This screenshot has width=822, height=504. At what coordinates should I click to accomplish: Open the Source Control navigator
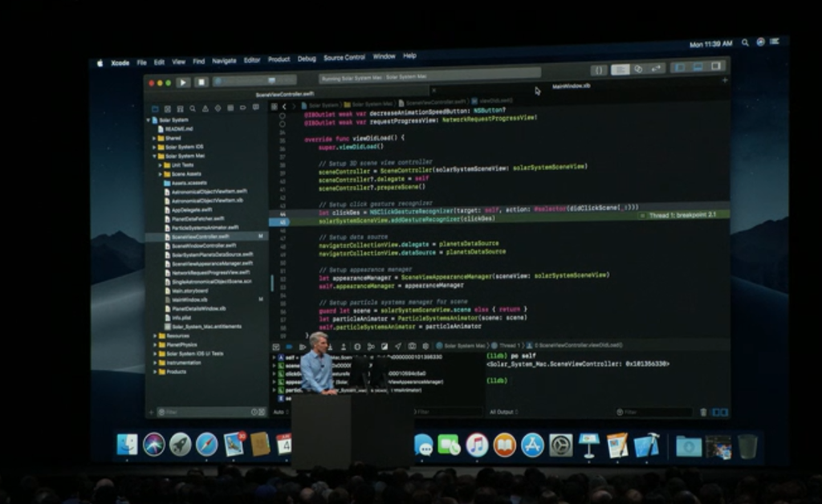168,108
